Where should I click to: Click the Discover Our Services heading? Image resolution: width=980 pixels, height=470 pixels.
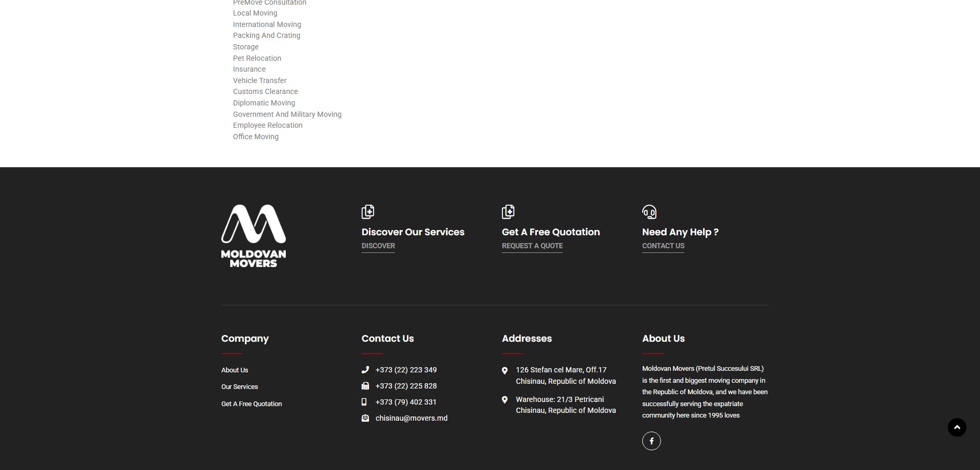pyautogui.click(x=413, y=232)
